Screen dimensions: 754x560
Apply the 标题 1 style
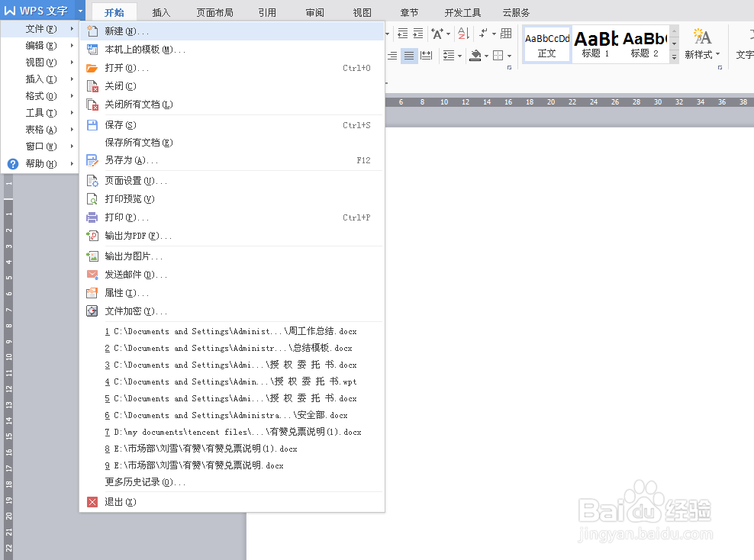(595, 44)
